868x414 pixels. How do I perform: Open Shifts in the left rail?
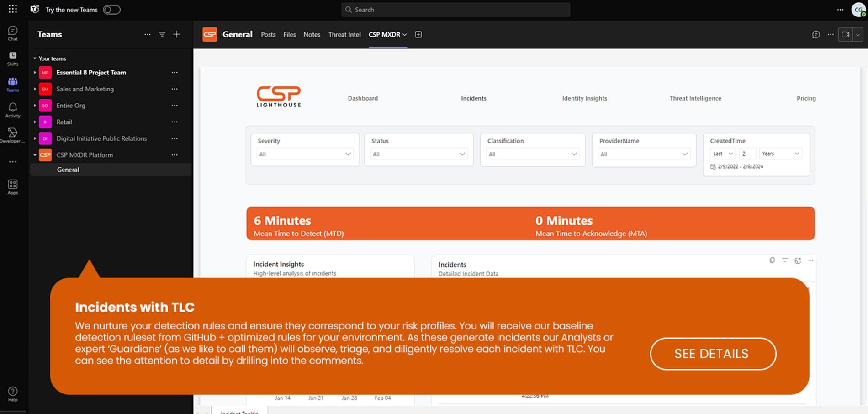coord(13,58)
